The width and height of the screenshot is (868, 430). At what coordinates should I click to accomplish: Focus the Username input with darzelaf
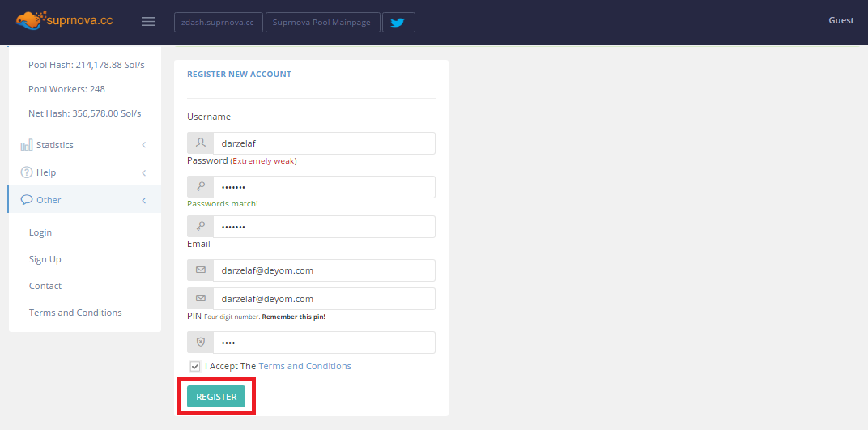click(x=324, y=143)
